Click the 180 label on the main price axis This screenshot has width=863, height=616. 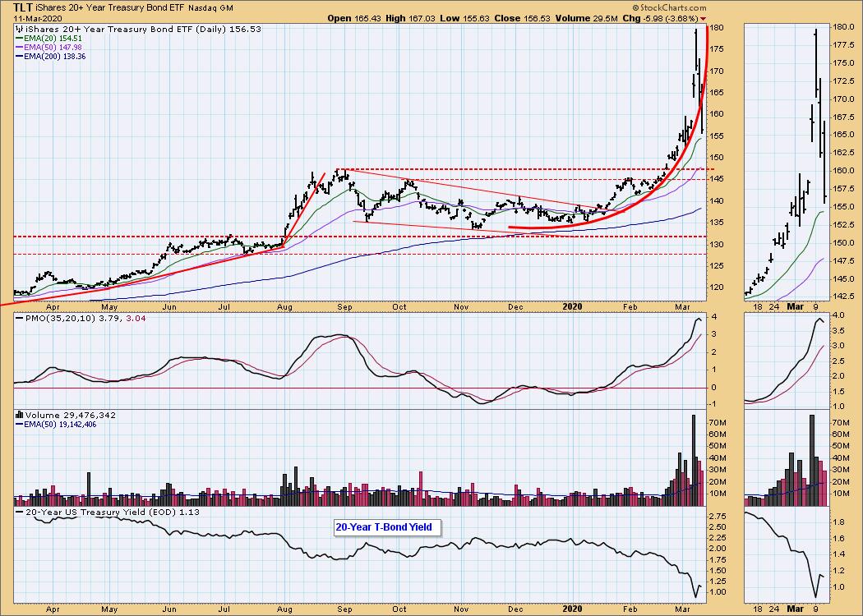(x=718, y=27)
